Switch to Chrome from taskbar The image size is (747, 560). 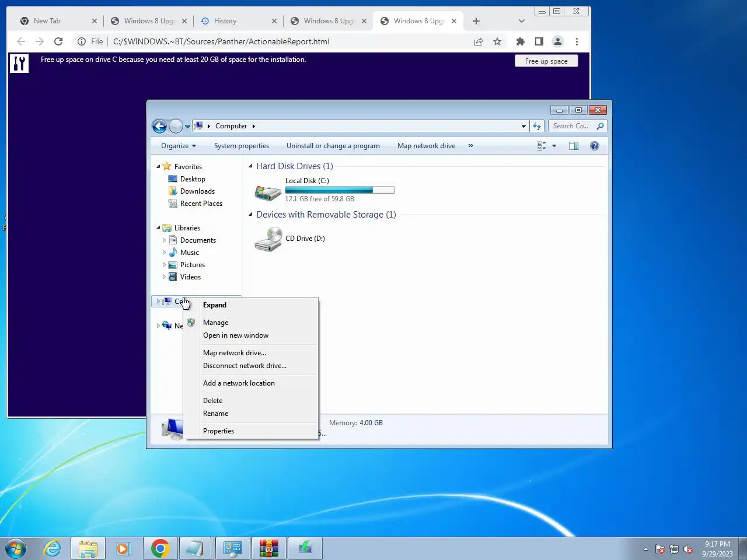[160, 548]
